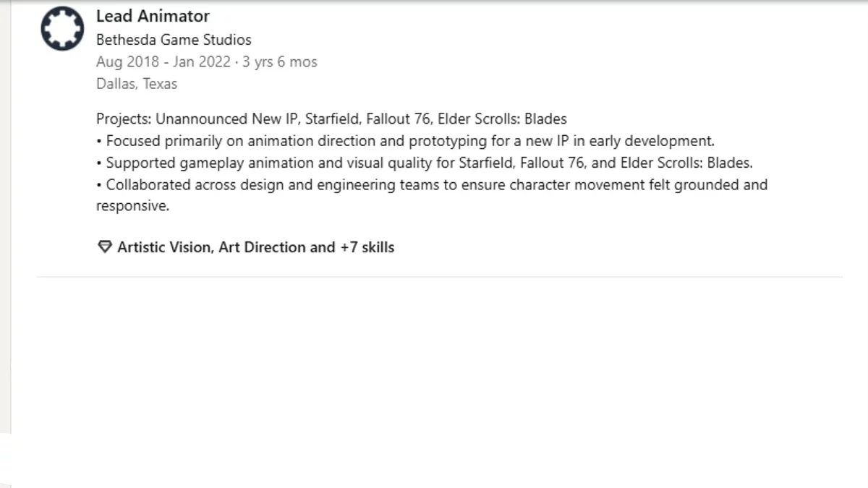Click the word responsive on the last line
Viewport: 868px width, 488px height.
point(131,206)
